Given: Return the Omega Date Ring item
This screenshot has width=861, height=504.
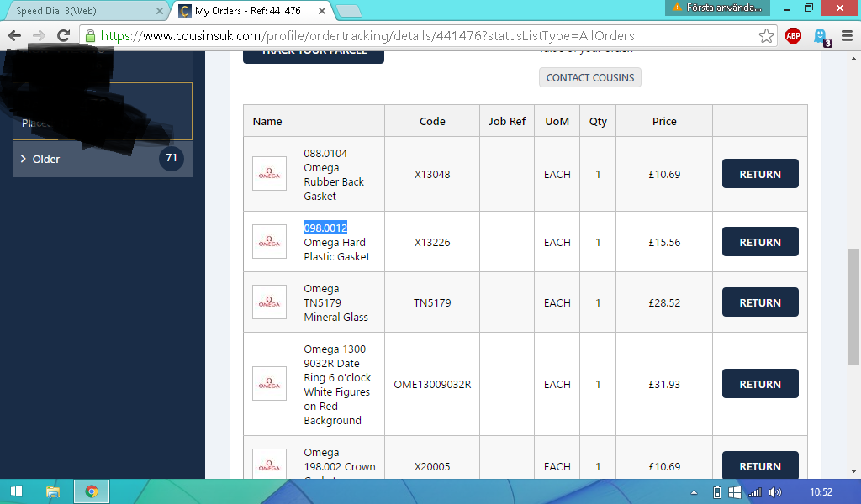Looking at the screenshot, I should [760, 384].
